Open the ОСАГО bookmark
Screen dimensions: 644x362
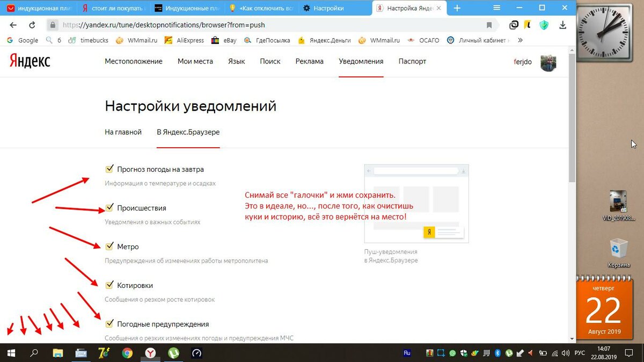[x=423, y=40]
